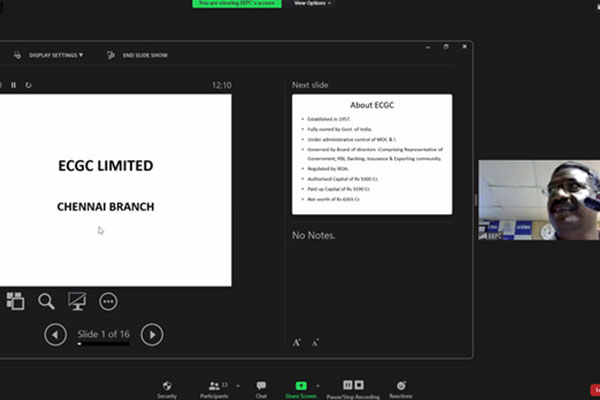The width and height of the screenshot is (600, 400).
Task: Open more slide show options ellipsis
Action: tap(108, 302)
